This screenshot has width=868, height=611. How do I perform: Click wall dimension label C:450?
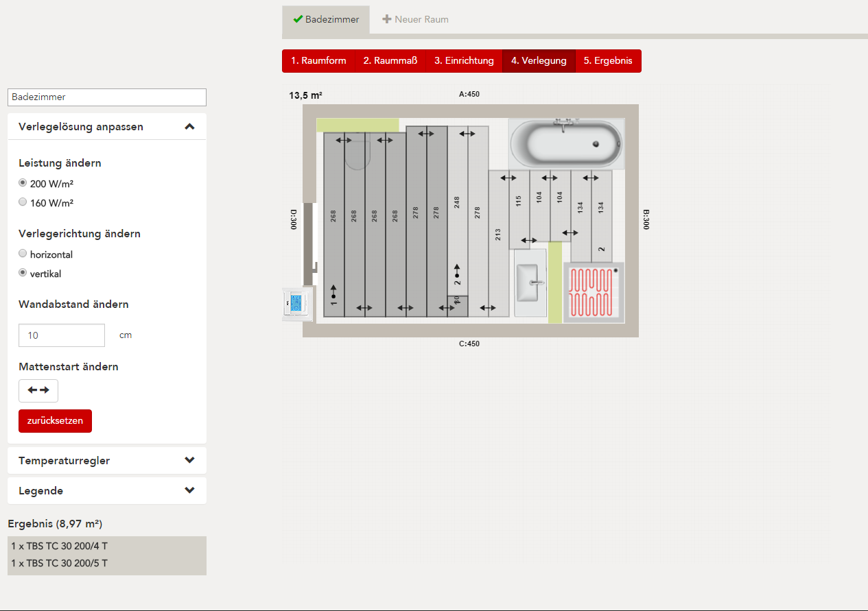469,344
